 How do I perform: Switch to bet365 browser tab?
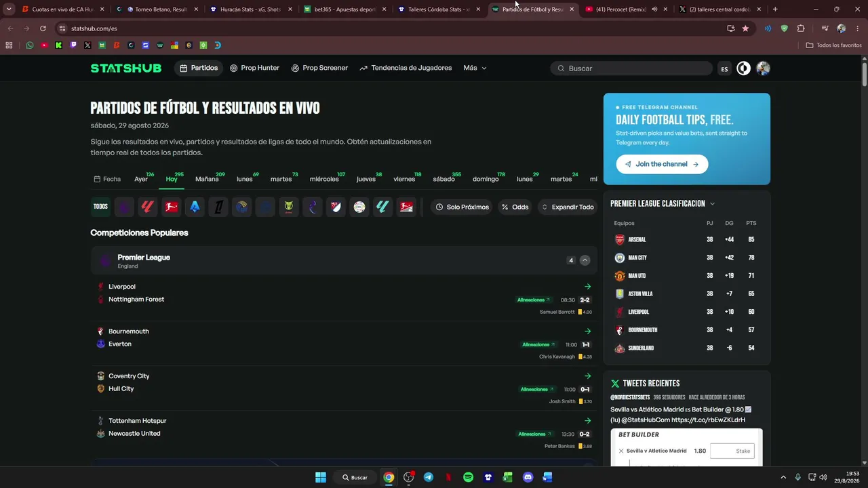click(344, 9)
